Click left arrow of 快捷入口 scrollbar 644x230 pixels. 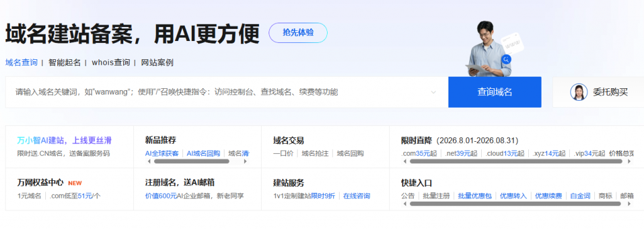(404, 204)
